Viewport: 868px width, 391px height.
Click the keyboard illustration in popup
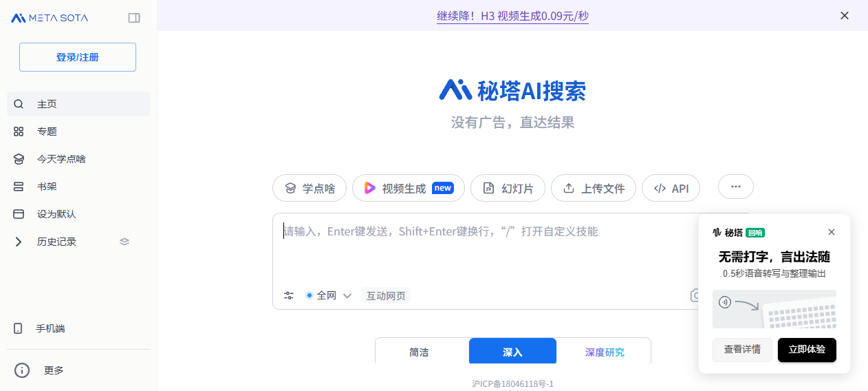tap(774, 308)
